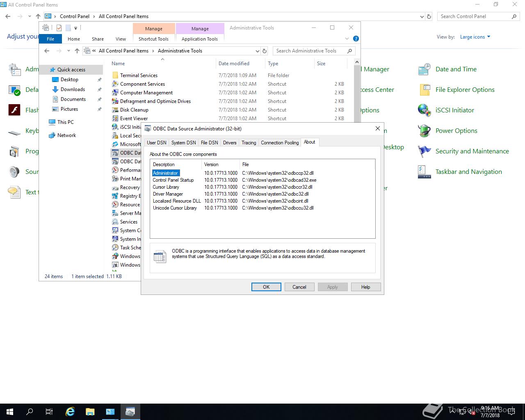Click the taskbar search magnifier
The image size is (525, 420).
30,412
